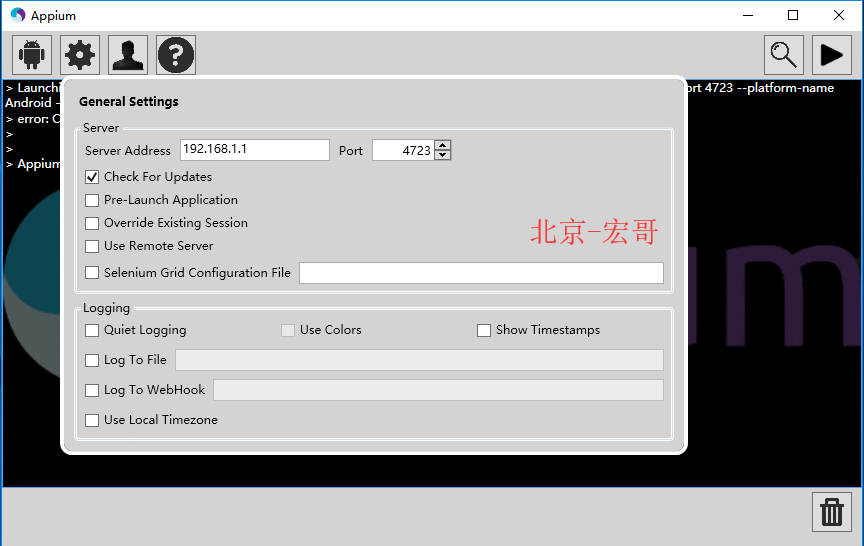864x546 pixels.
Task: Enable Override Existing Session checkbox
Action: coord(92,223)
